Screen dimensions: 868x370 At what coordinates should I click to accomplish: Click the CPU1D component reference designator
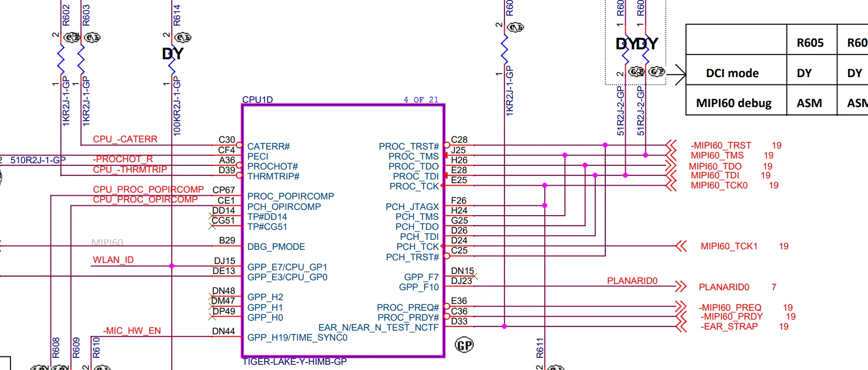(257, 100)
